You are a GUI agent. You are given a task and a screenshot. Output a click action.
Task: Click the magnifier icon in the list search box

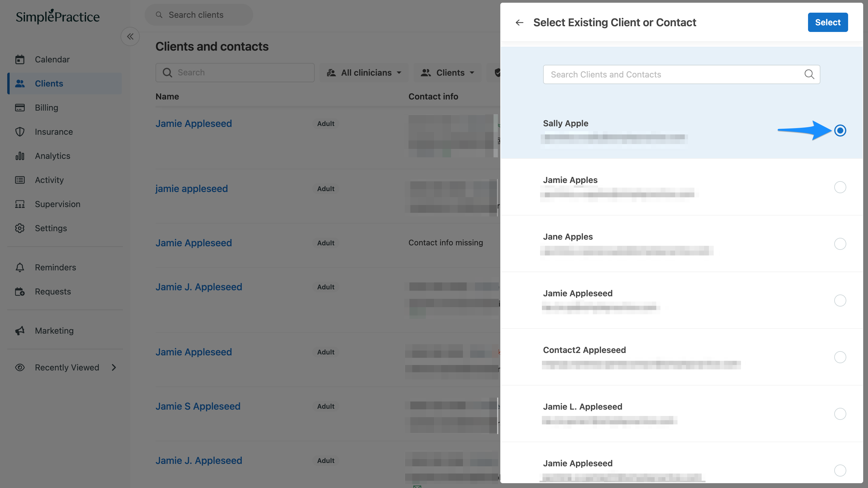(168, 72)
